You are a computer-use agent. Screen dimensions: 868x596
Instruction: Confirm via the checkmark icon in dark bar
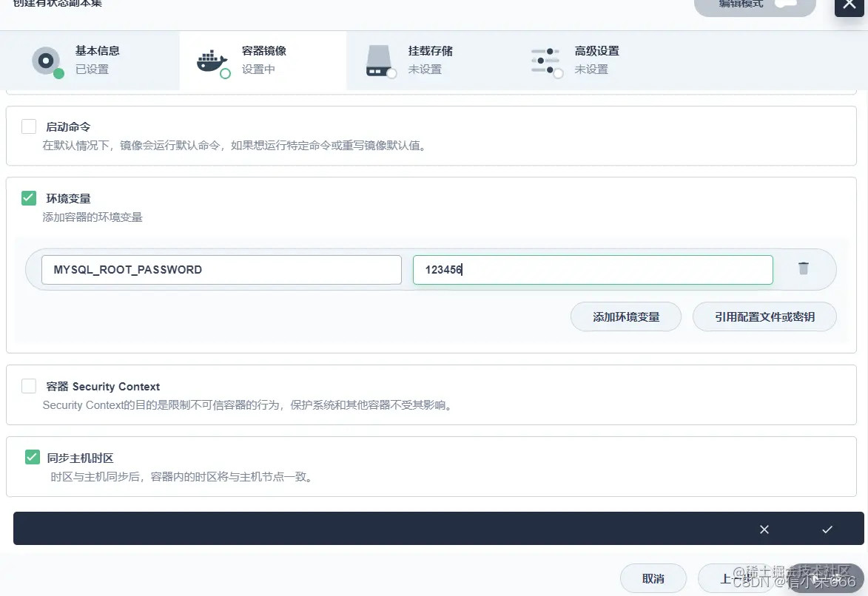tap(827, 529)
